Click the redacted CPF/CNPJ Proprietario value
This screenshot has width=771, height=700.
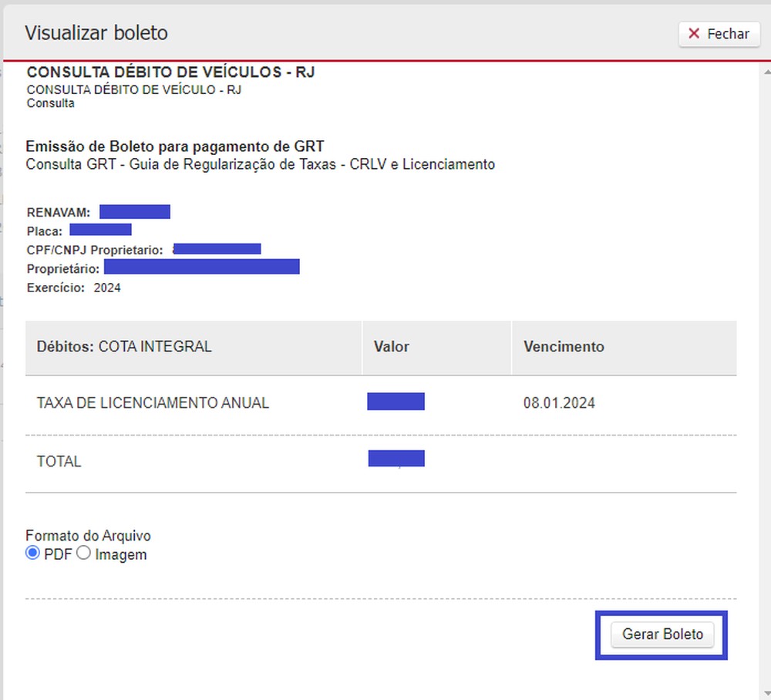point(217,249)
